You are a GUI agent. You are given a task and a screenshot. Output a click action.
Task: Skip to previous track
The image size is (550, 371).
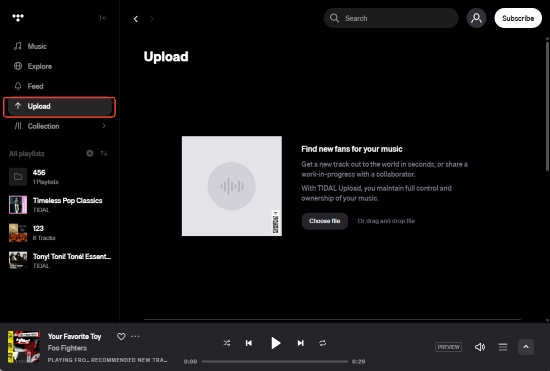249,343
